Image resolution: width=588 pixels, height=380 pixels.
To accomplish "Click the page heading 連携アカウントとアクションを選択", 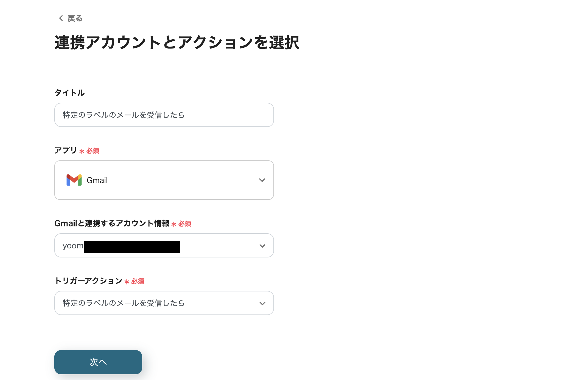I will pos(177,42).
